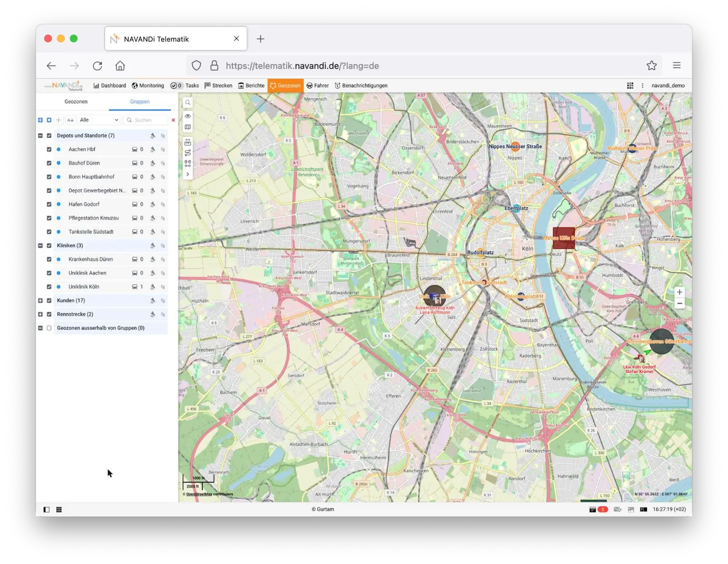
Task: Open the apps grid icon near navandi_demo
Action: [x=630, y=86]
